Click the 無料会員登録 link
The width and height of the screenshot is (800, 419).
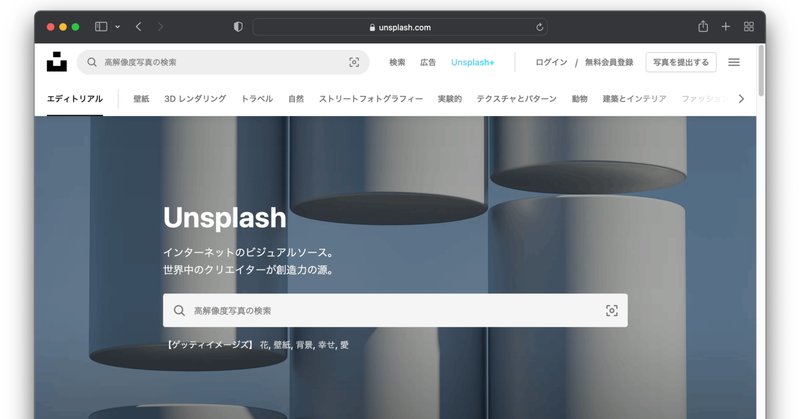[609, 62]
